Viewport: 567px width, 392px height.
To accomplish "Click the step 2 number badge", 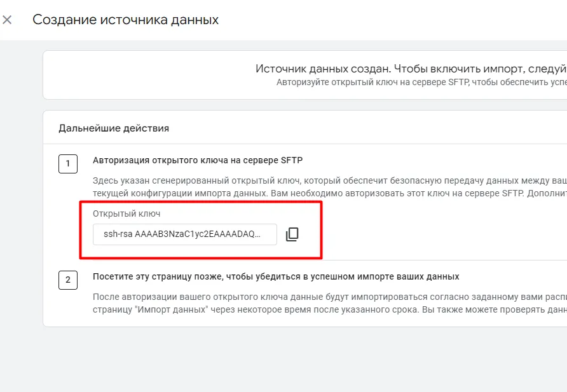I will [68, 280].
